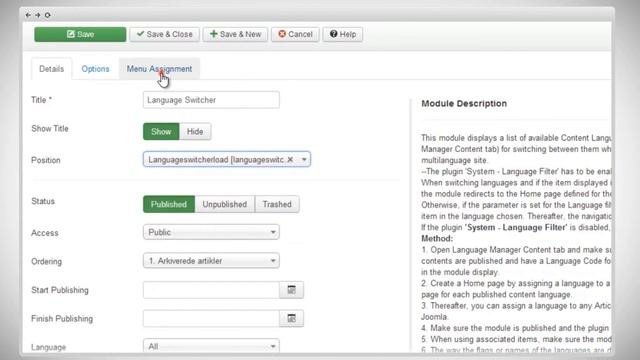This screenshot has height=360, width=640.
Task: Click Save & New button
Action: coord(235,34)
